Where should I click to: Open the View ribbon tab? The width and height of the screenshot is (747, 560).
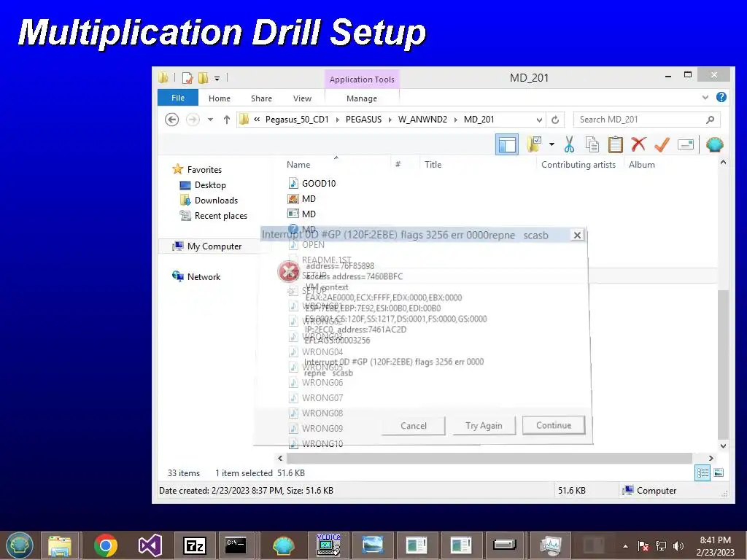(302, 98)
